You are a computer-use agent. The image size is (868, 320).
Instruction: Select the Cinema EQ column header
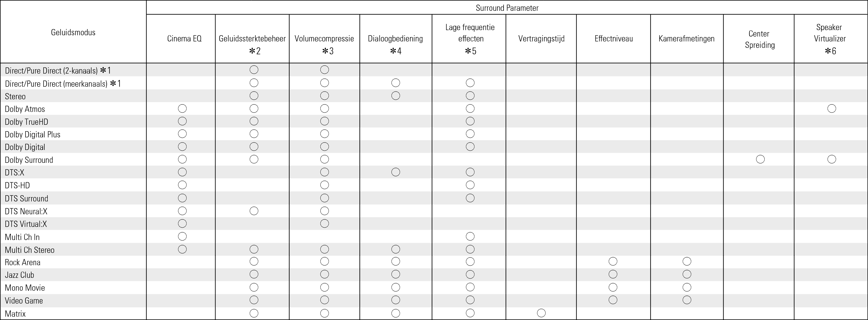pyautogui.click(x=184, y=39)
